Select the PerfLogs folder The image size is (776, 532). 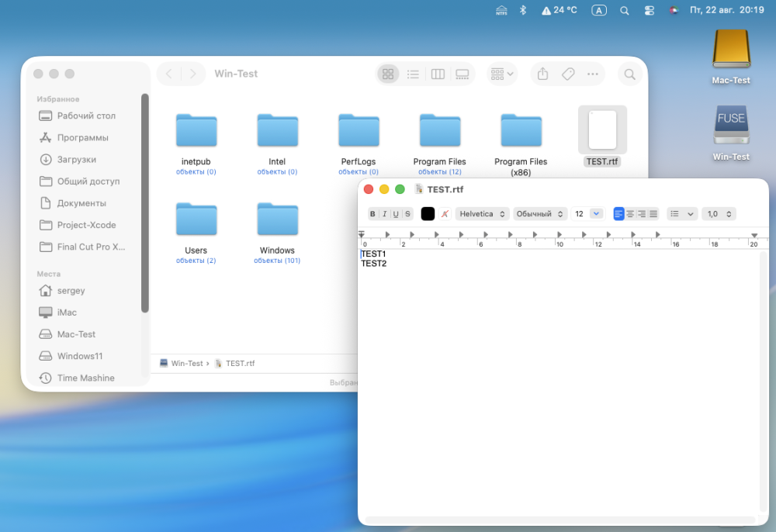click(359, 130)
